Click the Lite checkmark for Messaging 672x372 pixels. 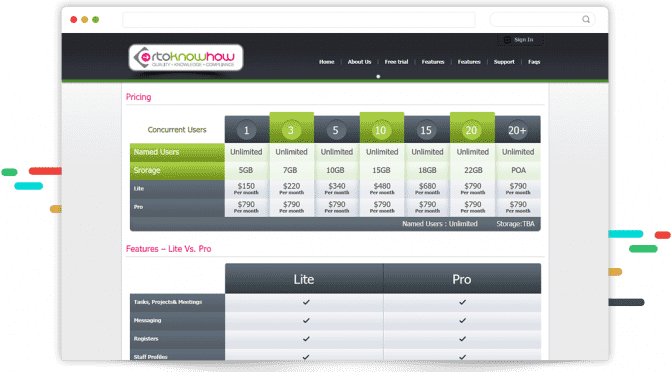306,321
